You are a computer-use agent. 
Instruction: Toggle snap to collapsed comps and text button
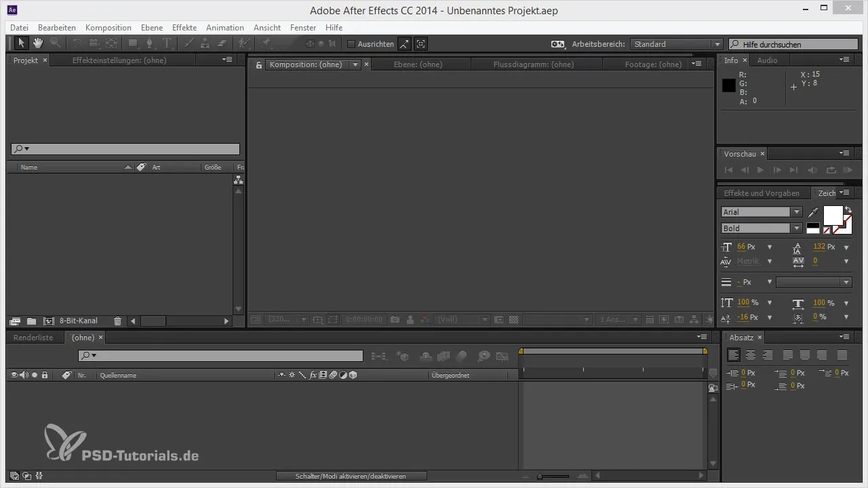(x=421, y=44)
